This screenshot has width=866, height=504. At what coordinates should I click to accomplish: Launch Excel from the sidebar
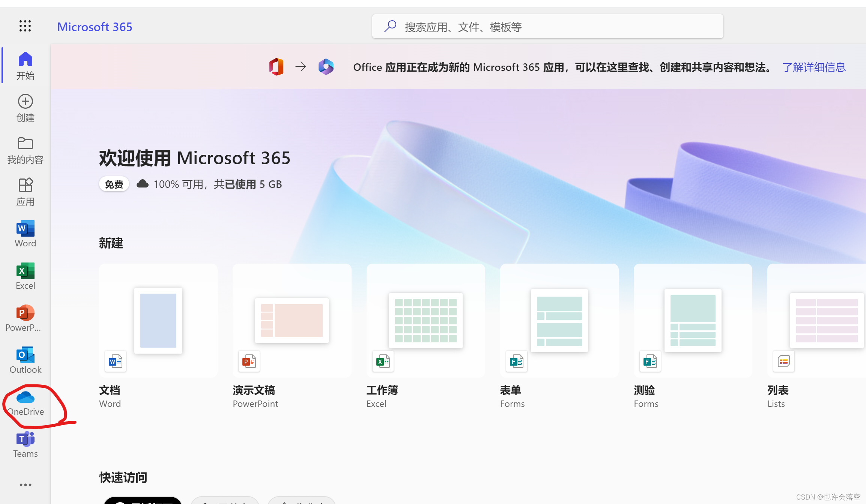coord(25,276)
